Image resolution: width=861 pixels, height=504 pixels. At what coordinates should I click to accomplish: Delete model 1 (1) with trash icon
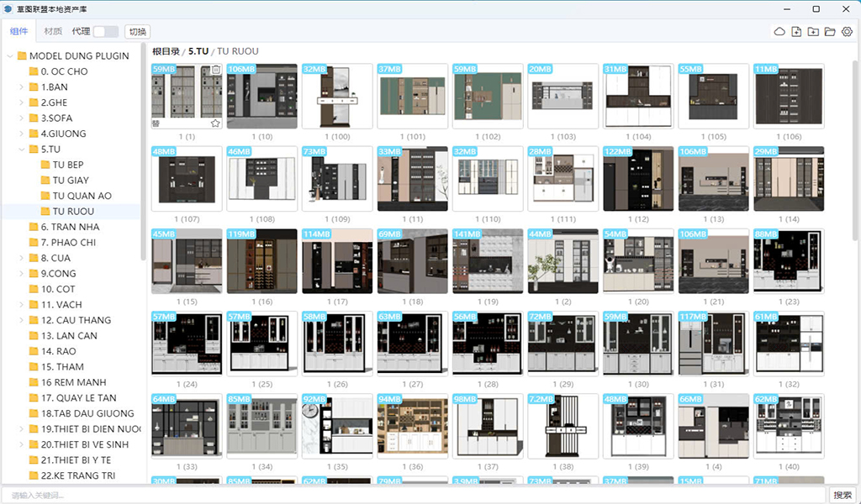216,70
